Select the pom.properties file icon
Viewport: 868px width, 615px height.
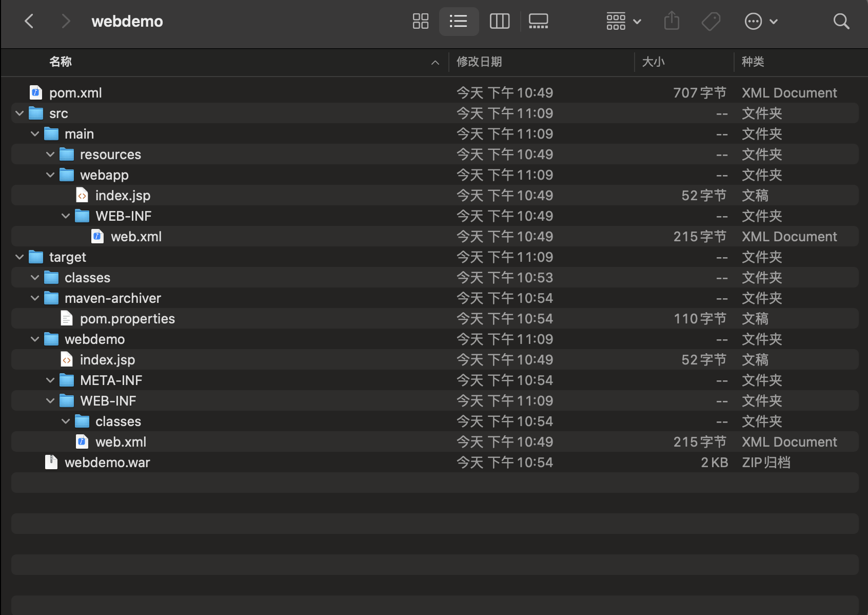pos(67,318)
